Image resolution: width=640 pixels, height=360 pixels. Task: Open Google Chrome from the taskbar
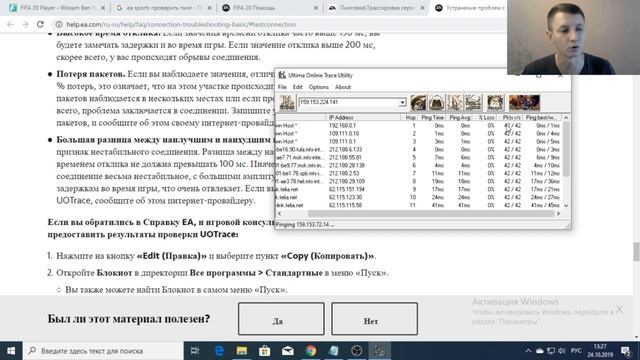coord(311,351)
